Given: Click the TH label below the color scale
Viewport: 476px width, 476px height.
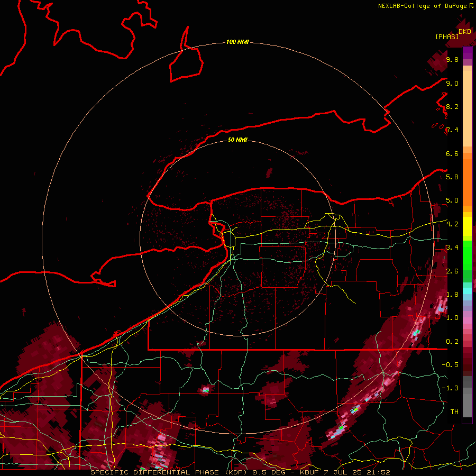Looking at the screenshot, I should click(454, 411).
